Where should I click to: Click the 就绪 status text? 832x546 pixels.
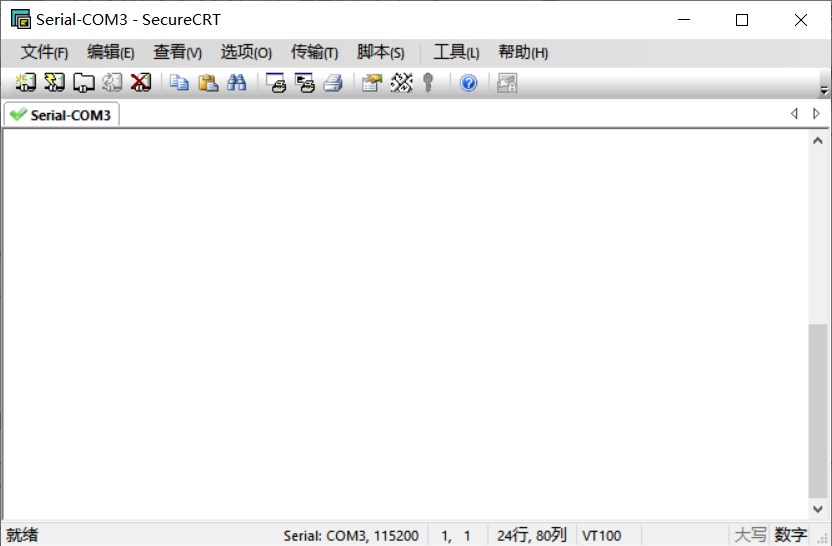point(22,535)
